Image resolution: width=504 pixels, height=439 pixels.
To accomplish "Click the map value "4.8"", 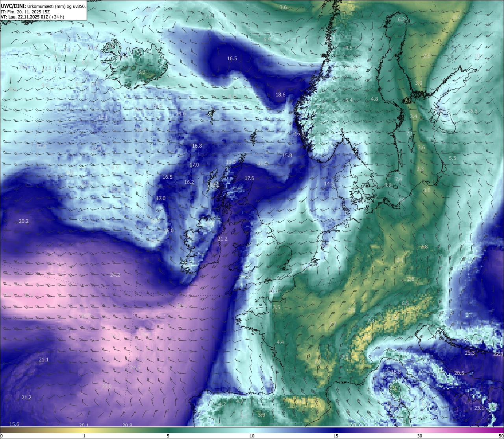I will coord(374,99).
